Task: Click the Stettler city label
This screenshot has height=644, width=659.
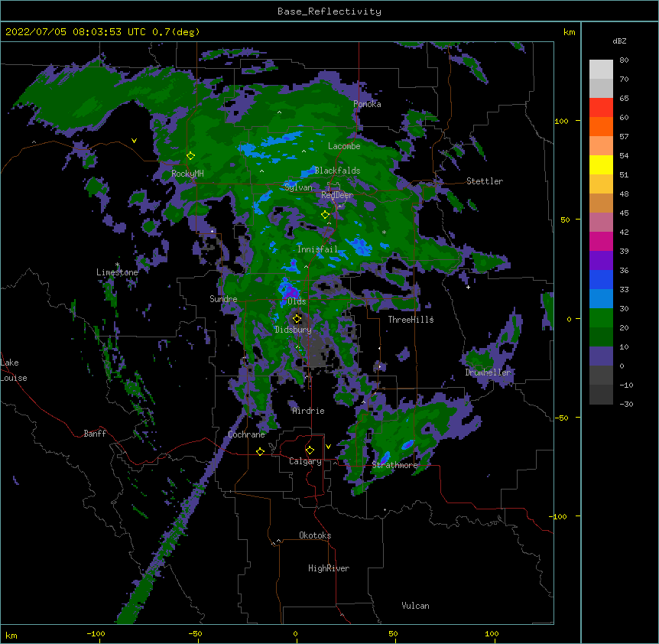Action: pyautogui.click(x=485, y=181)
